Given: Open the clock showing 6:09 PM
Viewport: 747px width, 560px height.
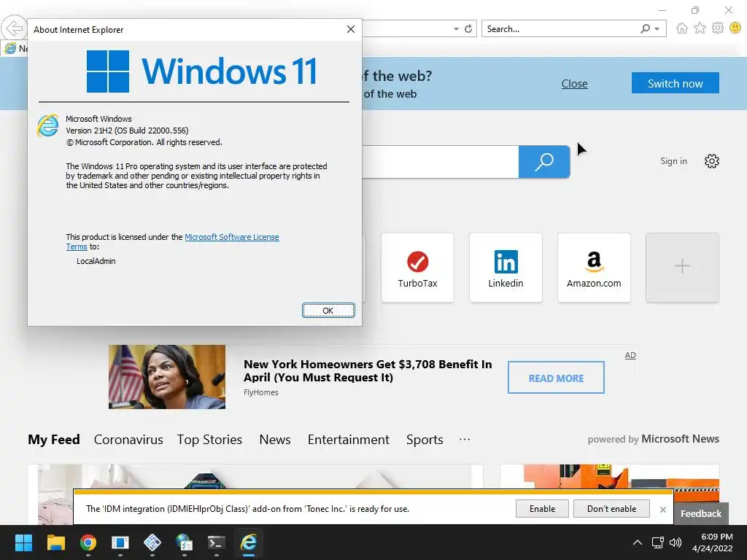Looking at the screenshot, I should point(712,542).
